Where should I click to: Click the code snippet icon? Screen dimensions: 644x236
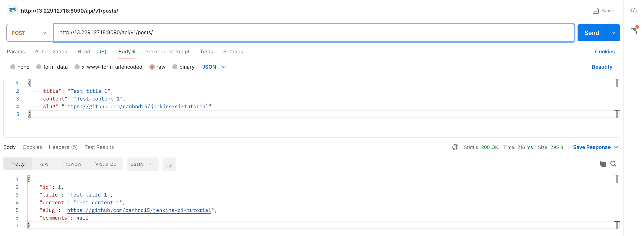(x=634, y=11)
